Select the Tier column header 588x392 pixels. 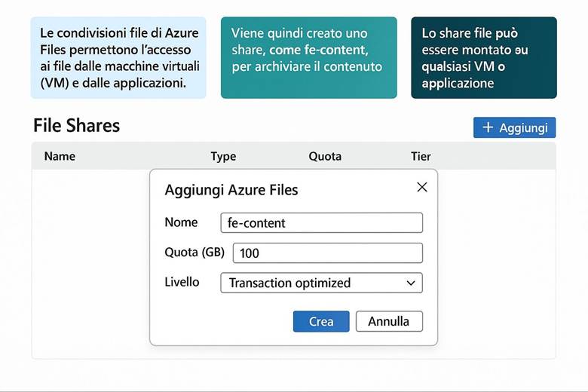pos(421,157)
